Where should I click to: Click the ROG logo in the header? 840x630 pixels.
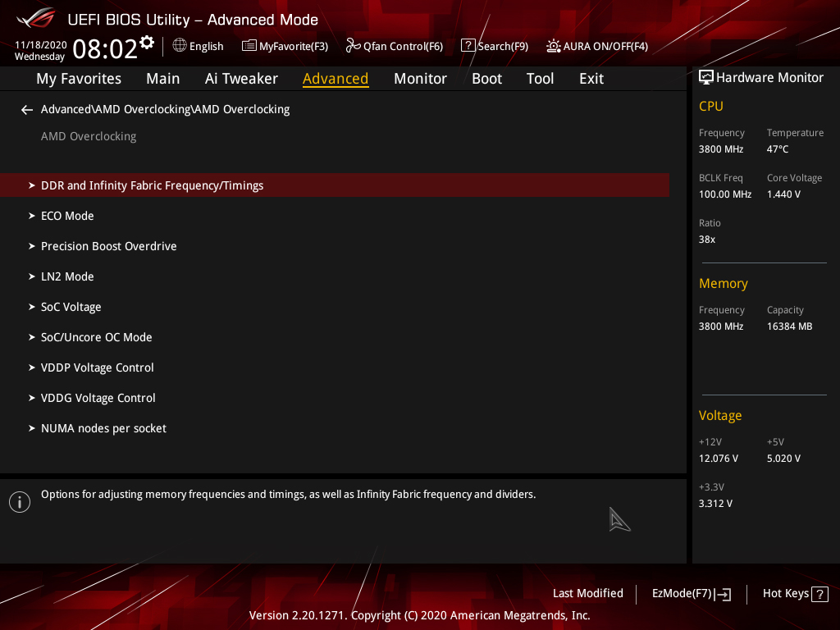34,16
